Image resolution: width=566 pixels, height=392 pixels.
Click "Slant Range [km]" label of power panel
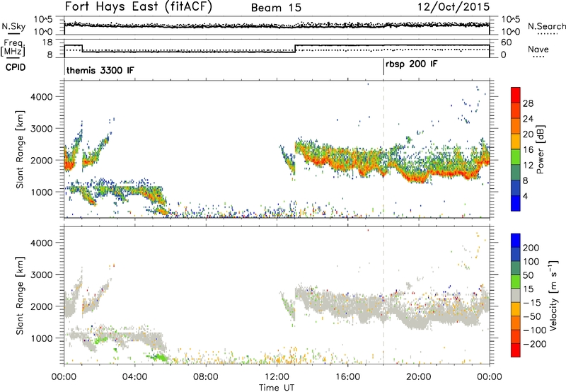pyautogui.click(x=20, y=149)
